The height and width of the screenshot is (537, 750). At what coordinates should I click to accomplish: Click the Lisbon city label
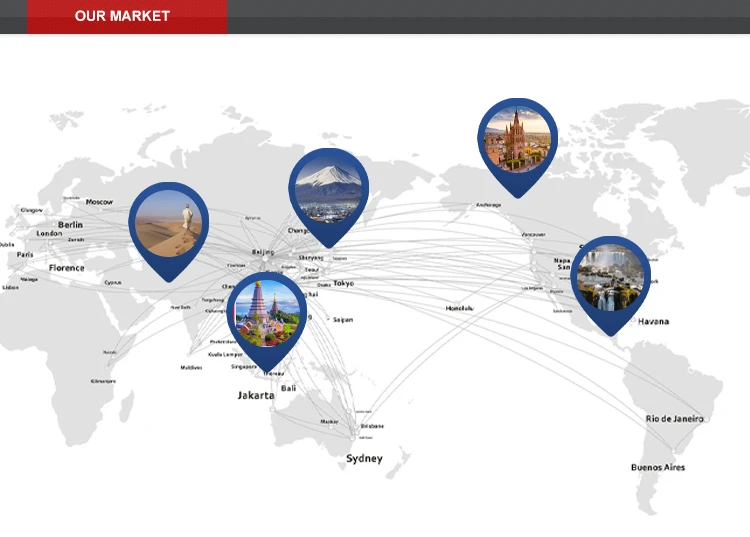[x=11, y=287]
